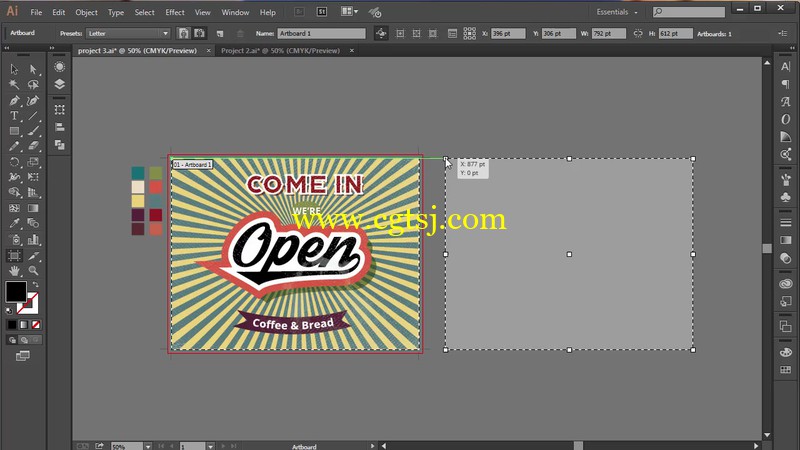
Task: Open the Presets Letter dropdown
Action: [x=128, y=33]
